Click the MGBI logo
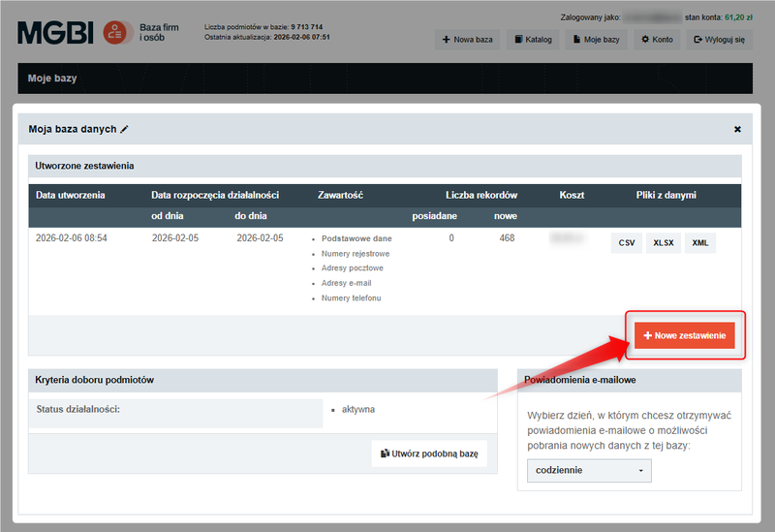This screenshot has height=532, width=775. pyautogui.click(x=55, y=33)
